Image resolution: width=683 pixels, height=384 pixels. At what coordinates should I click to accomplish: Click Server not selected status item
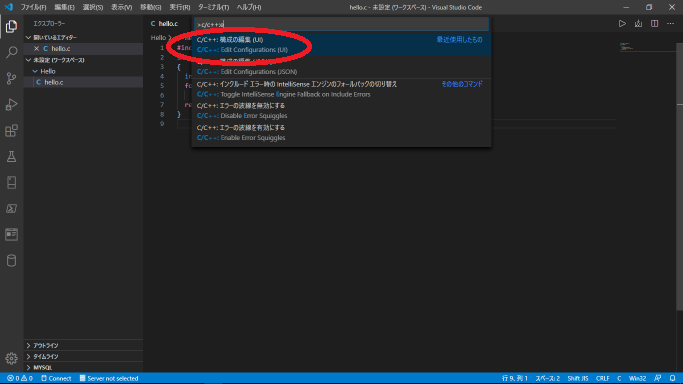click(109, 378)
